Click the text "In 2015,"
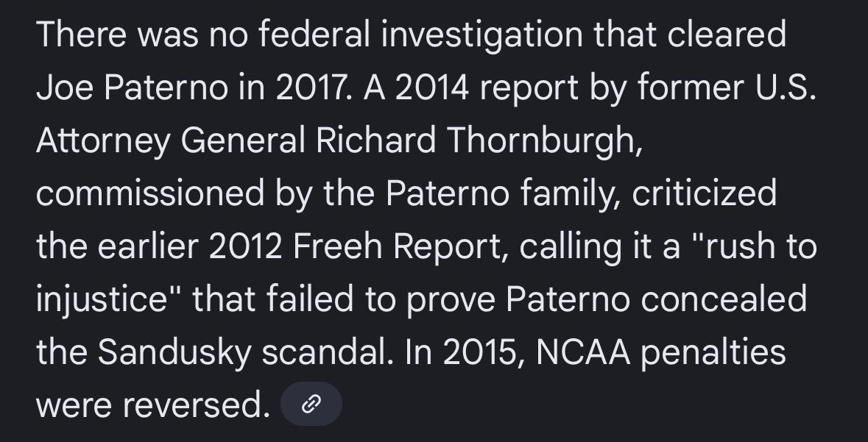Image resolution: width=868 pixels, height=442 pixels. 465,352
